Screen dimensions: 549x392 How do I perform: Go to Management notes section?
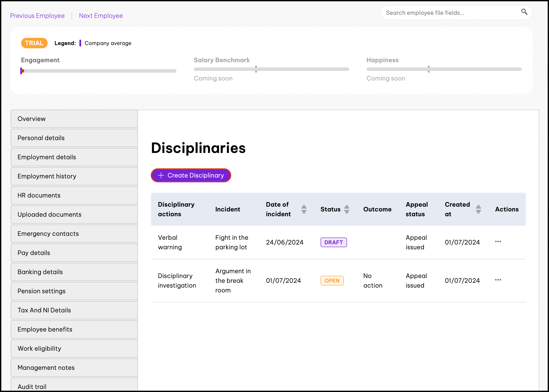(x=74, y=368)
